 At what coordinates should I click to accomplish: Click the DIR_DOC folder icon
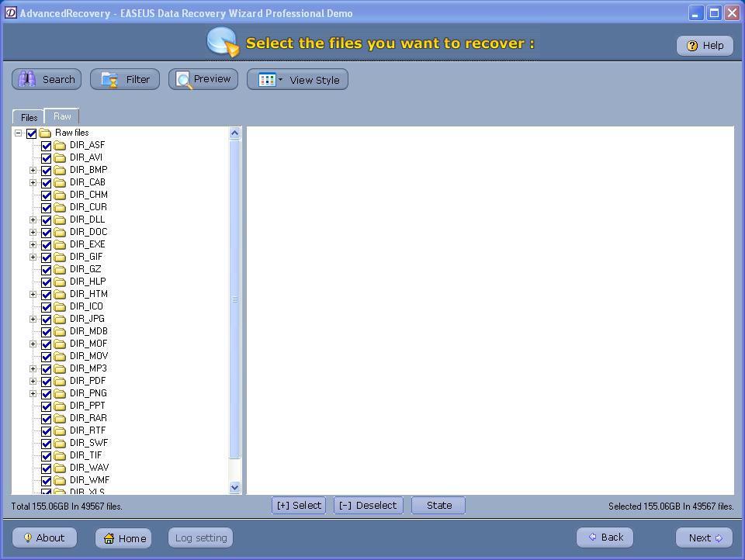60,232
